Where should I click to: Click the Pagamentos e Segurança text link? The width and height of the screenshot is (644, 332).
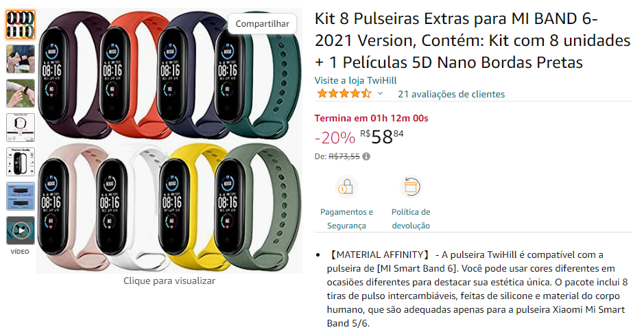click(x=346, y=219)
